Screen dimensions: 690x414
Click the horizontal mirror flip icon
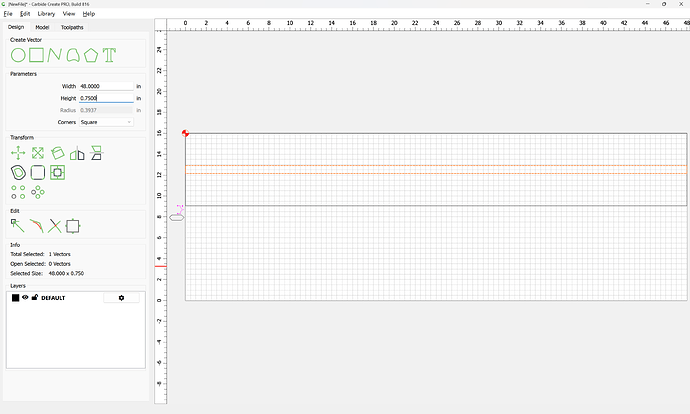click(x=77, y=153)
